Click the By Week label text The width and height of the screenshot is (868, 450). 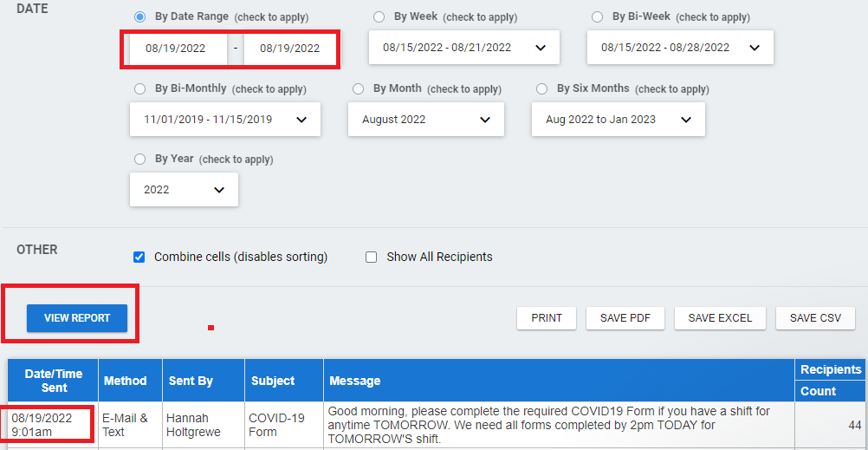tap(416, 16)
